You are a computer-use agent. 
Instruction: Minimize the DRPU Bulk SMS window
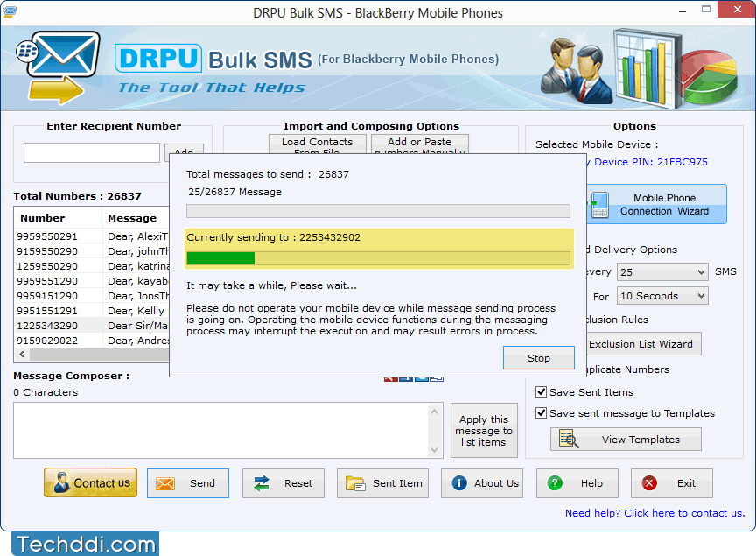tap(682, 10)
